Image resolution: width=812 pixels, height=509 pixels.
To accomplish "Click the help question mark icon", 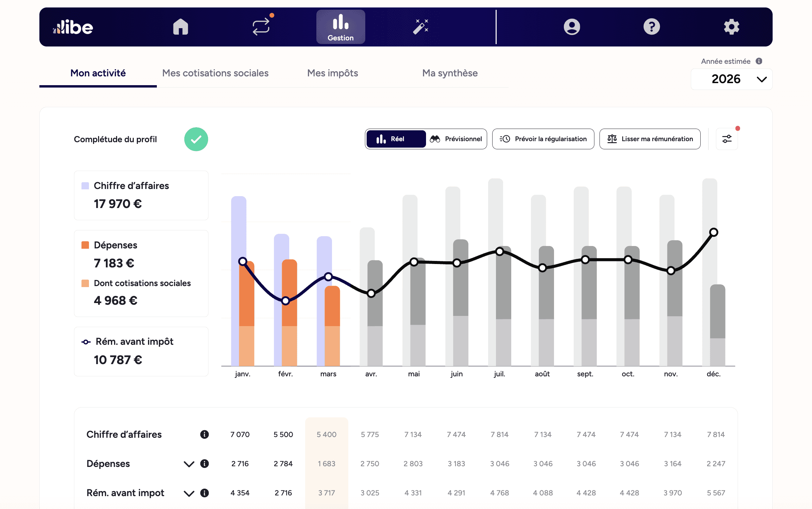I will (x=651, y=27).
